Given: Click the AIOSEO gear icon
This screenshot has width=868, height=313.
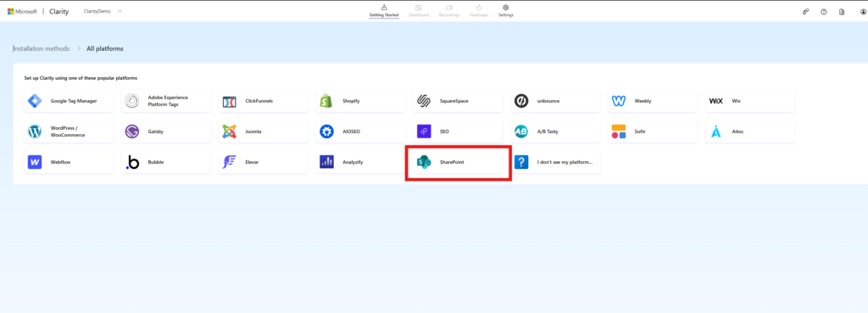Looking at the screenshot, I should (x=326, y=131).
